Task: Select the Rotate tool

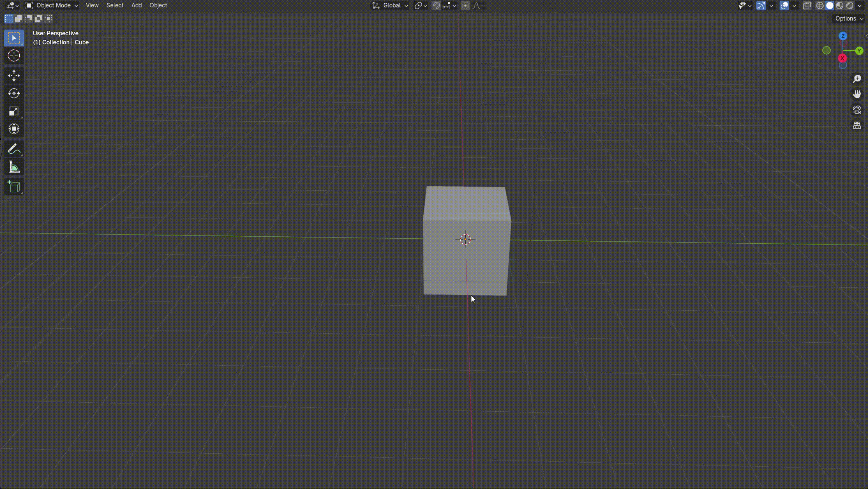Action: (x=14, y=94)
